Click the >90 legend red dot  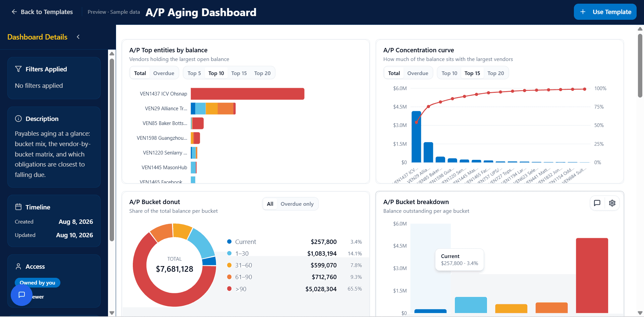click(229, 289)
